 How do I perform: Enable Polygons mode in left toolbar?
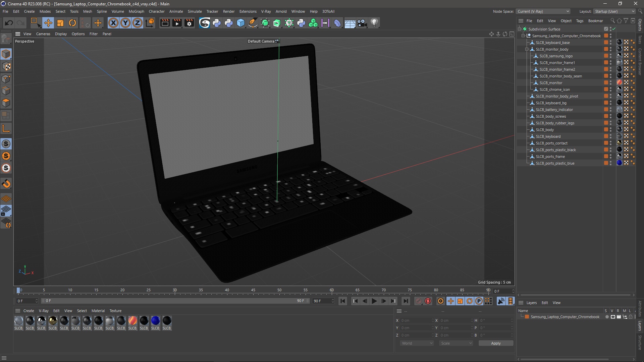click(6, 103)
